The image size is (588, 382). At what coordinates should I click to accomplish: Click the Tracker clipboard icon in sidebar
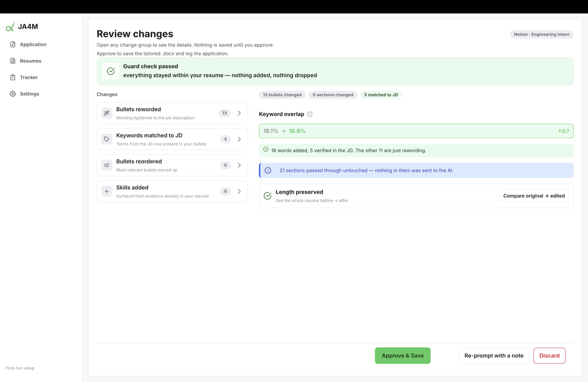tap(13, 78)
